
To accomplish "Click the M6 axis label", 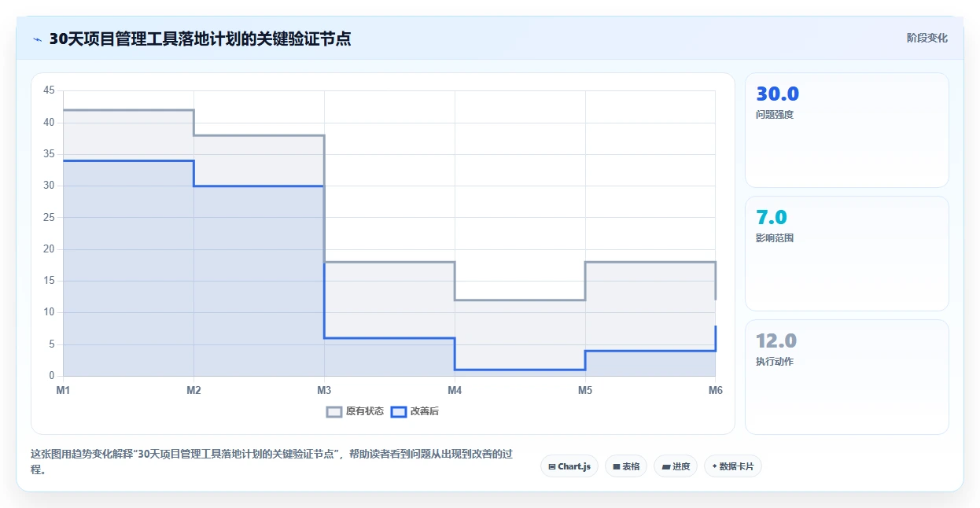I will pyautogui.click(x=715, y=390).
